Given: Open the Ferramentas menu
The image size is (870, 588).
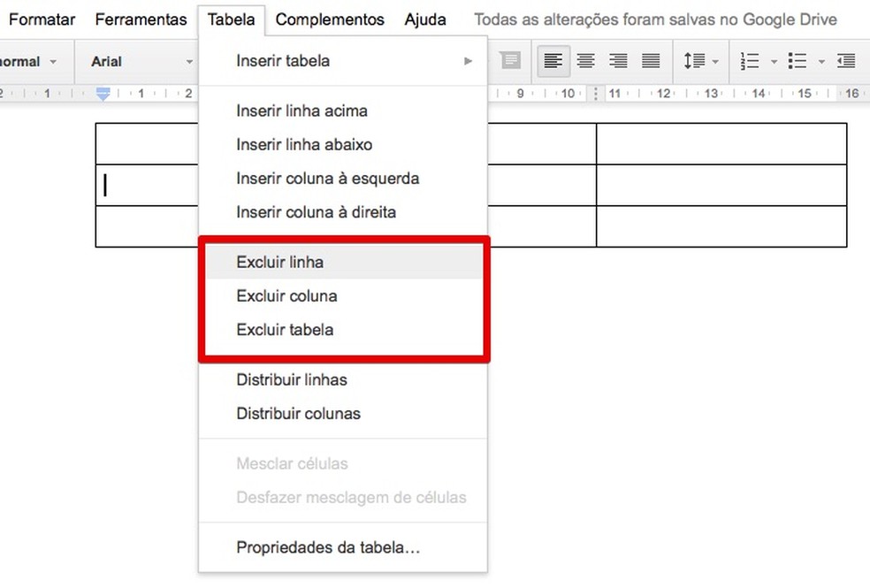Looking at the screenshot, I should tap(141, 19).
